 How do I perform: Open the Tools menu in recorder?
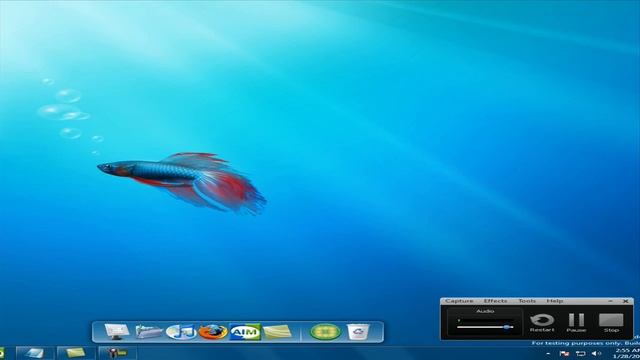pyautogui.click(x=527, y=301)
